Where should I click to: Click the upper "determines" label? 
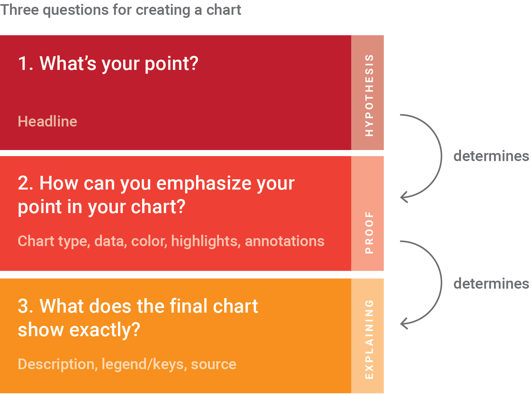(x=491, y=156)
